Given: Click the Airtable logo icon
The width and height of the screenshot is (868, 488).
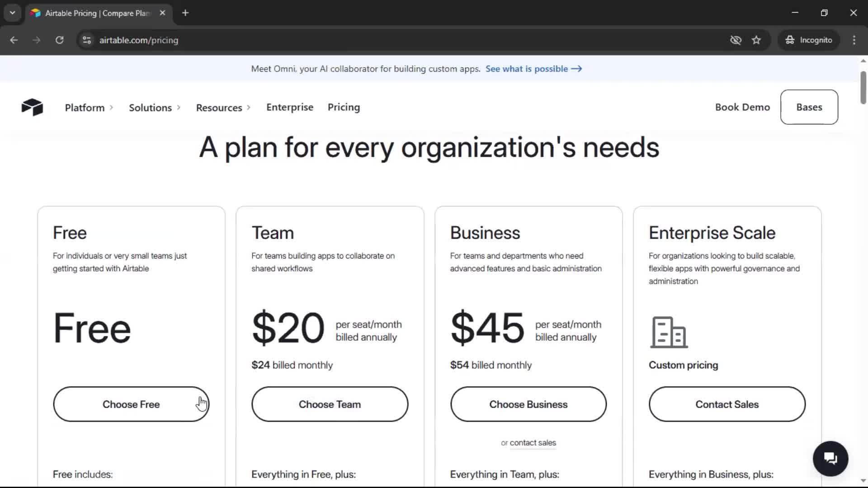Looking at the screenshot, I should click(32, 107).
